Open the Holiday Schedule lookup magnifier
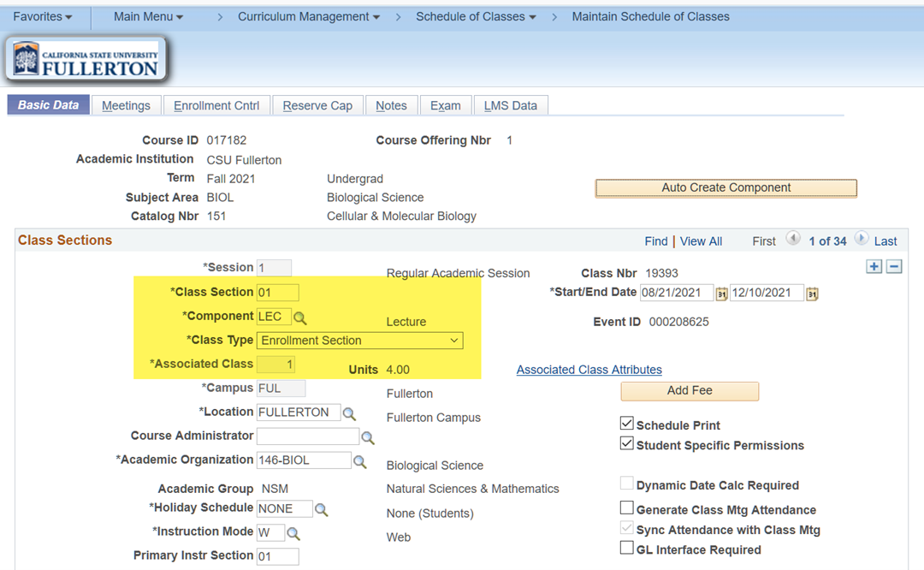 click(x=321, y=509)
